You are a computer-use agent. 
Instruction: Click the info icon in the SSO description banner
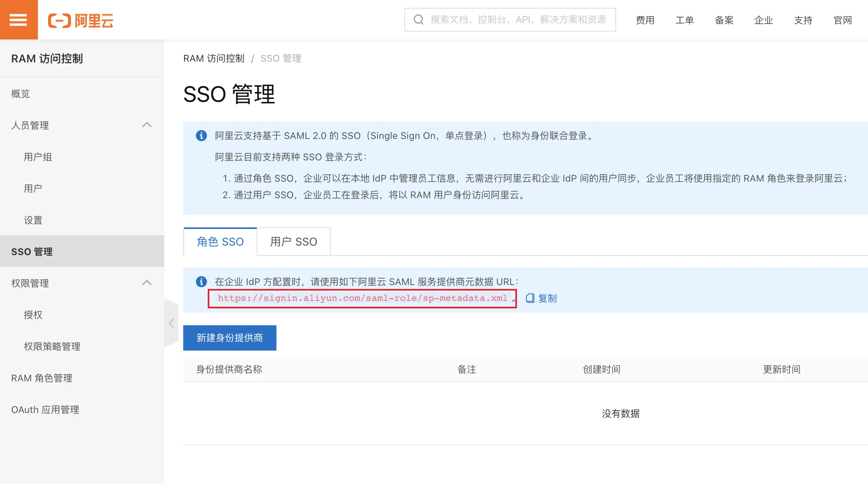(x=201, y=135)
